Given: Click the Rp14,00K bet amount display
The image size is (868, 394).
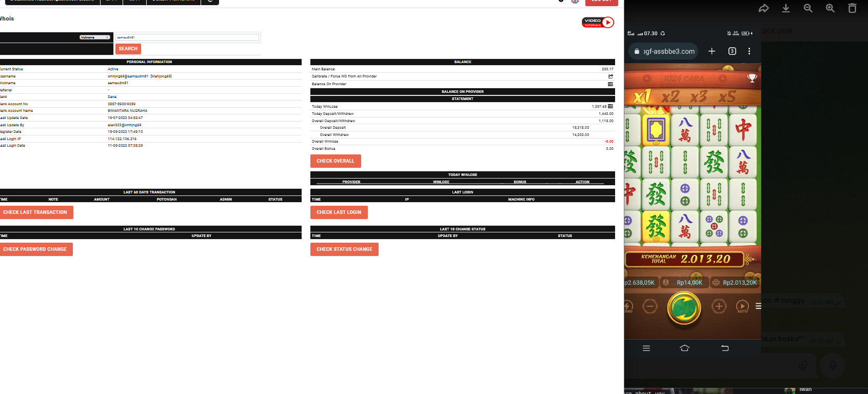Looking at the screenshot, I should point(684,283).
